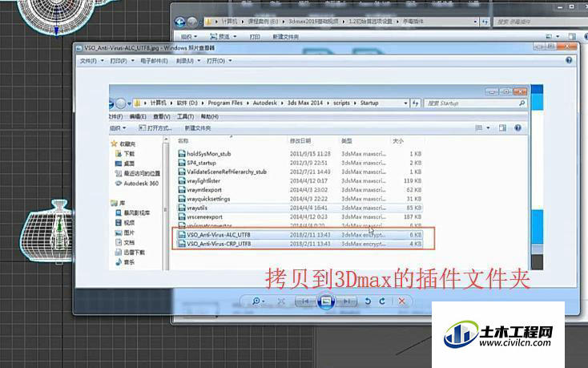Screen dimensions: 588x368
Task: Click 新建文件夹 in the rear Explorer toolbar
Action: 285,37
